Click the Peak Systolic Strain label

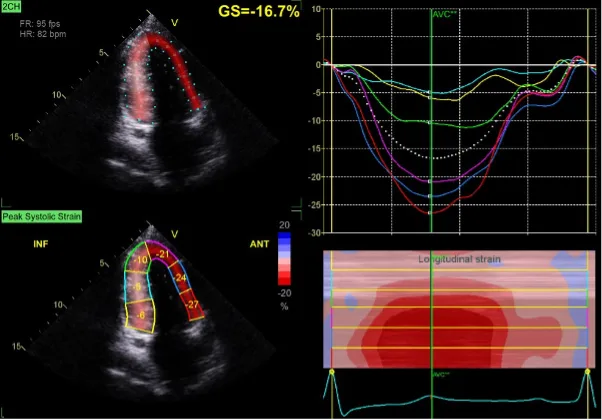click(41, 217)
